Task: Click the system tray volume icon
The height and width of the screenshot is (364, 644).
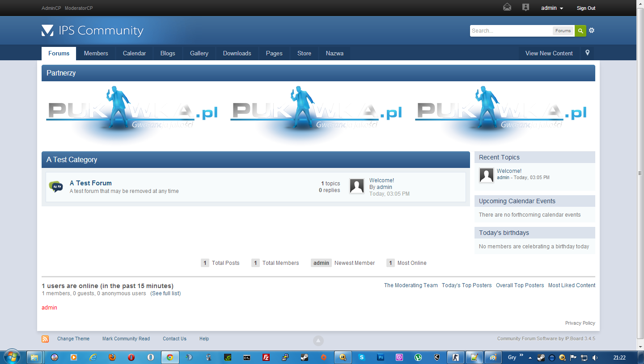Action: [595, 358]
